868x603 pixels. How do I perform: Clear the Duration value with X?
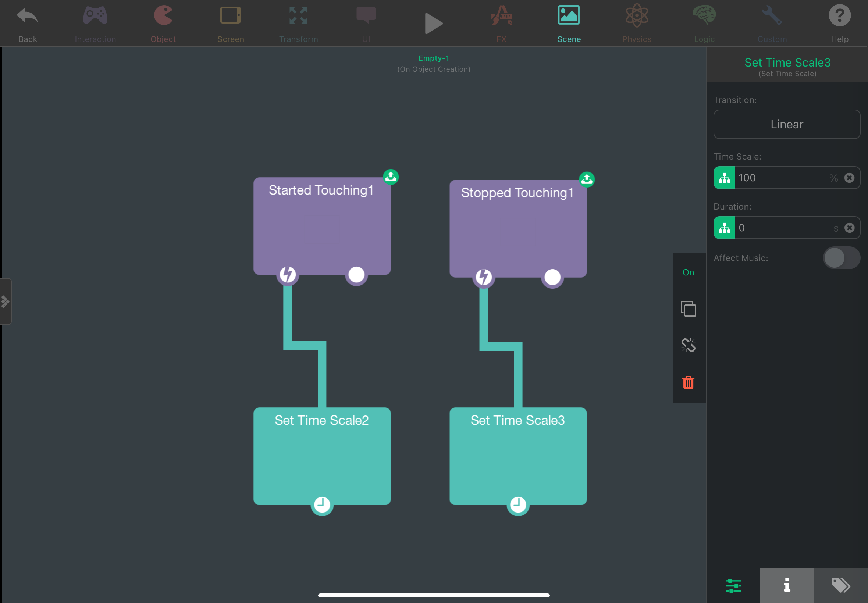[x=849, y=228]
